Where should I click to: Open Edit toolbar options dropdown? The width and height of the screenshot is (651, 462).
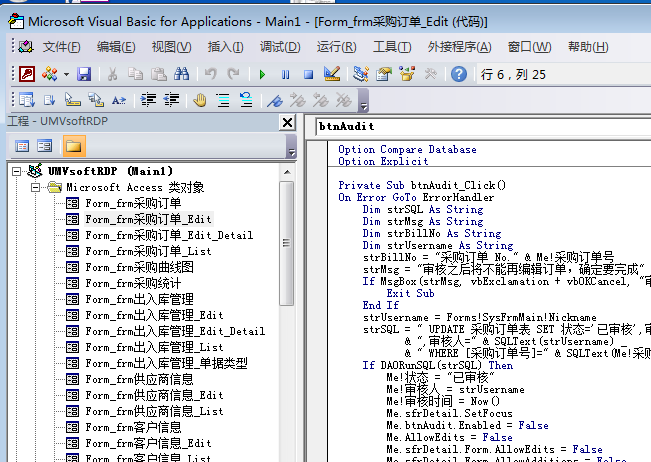(363, 100)
